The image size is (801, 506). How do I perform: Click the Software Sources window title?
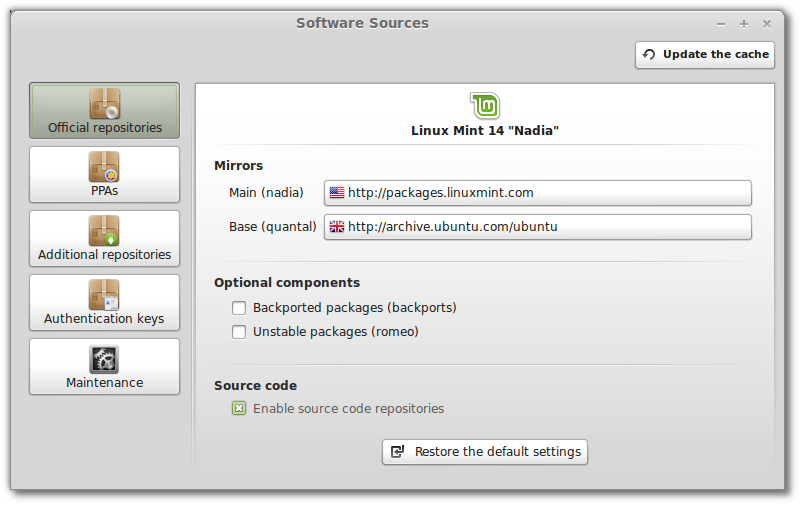tap(362, 23)
